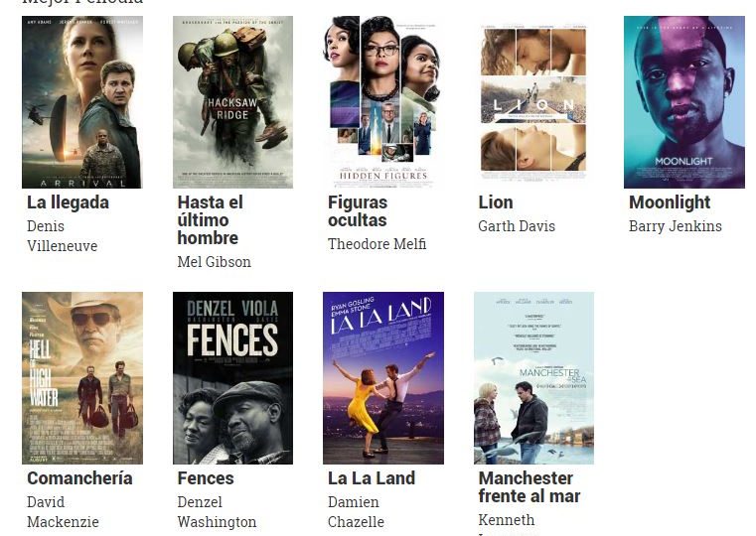Screen dimensions: 756x536
Task: Open the Fences movie poster
Action: pos(232,378)
